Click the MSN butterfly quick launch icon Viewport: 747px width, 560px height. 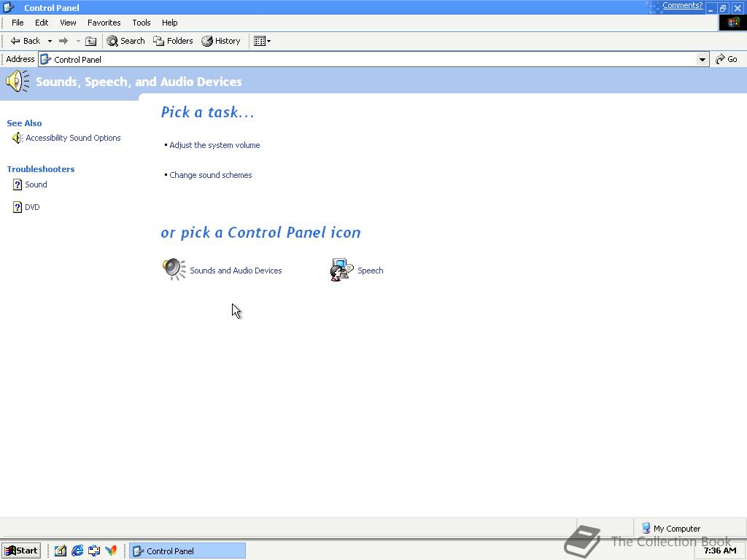point(111,551)
